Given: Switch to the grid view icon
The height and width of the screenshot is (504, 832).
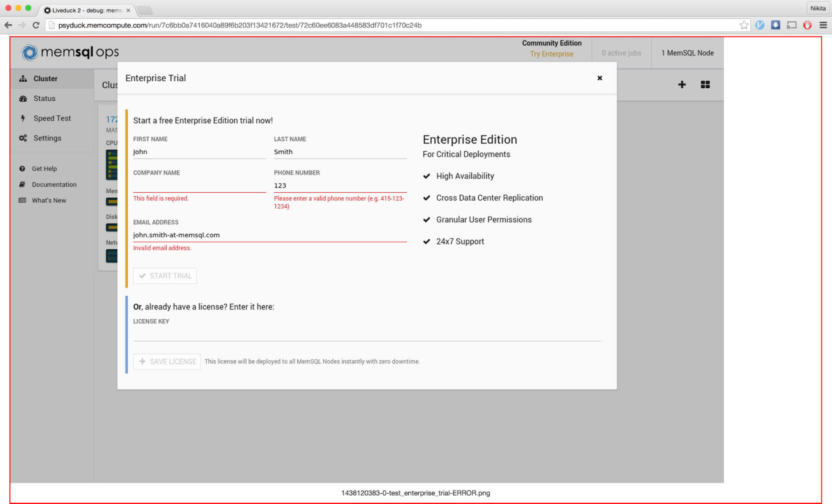Looking at the screenshot, I should pyautogui.click(x=705, y=84).
